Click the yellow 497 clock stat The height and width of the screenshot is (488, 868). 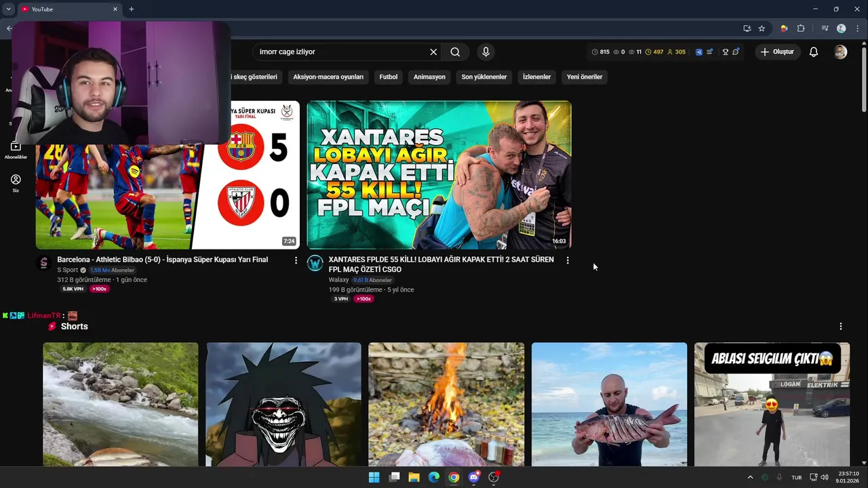[654, 52]
